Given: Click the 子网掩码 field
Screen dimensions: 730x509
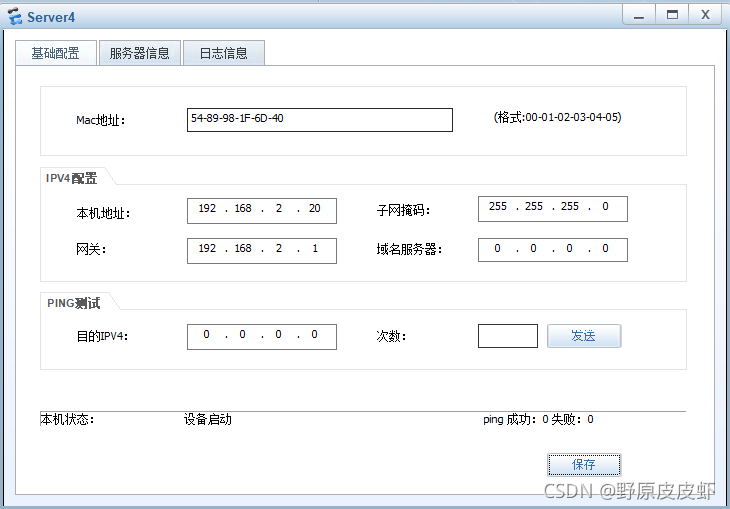Looking at the screenshot, I should [x=553, y=209].
